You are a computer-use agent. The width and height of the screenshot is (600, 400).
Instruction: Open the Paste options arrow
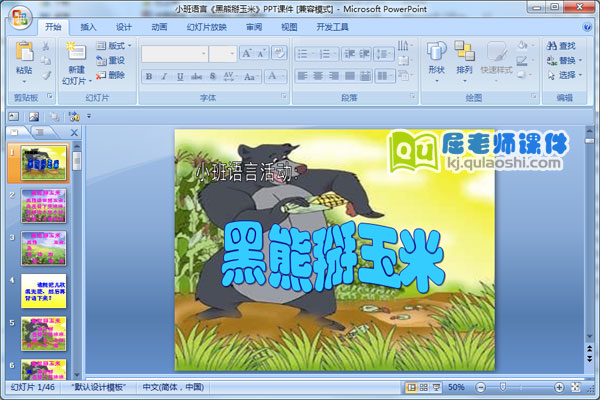(x=24, y=82)
